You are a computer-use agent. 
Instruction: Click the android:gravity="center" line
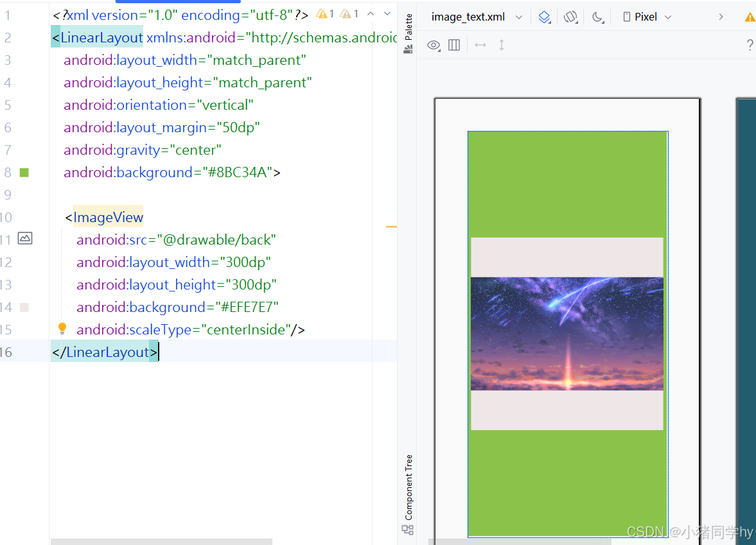(142, 150)
